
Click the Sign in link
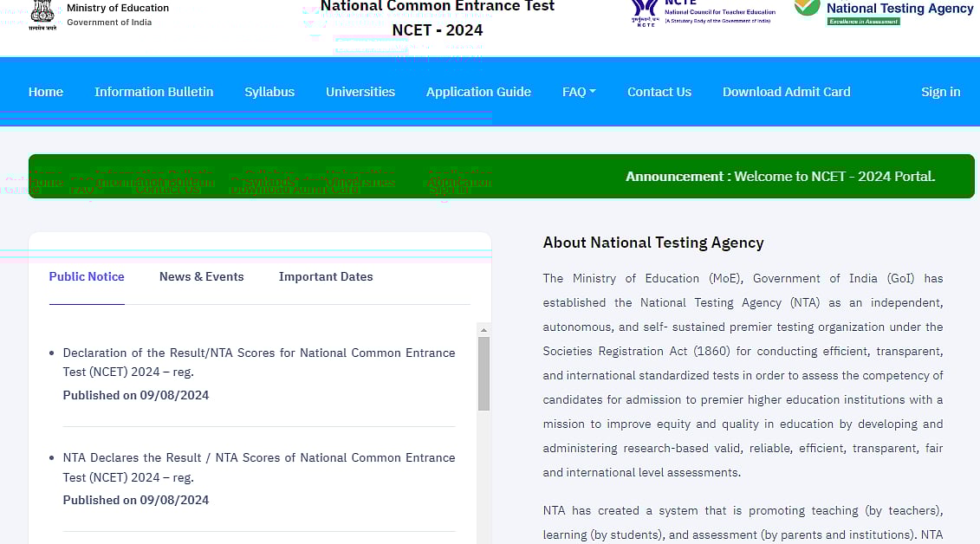pos(941,92)
